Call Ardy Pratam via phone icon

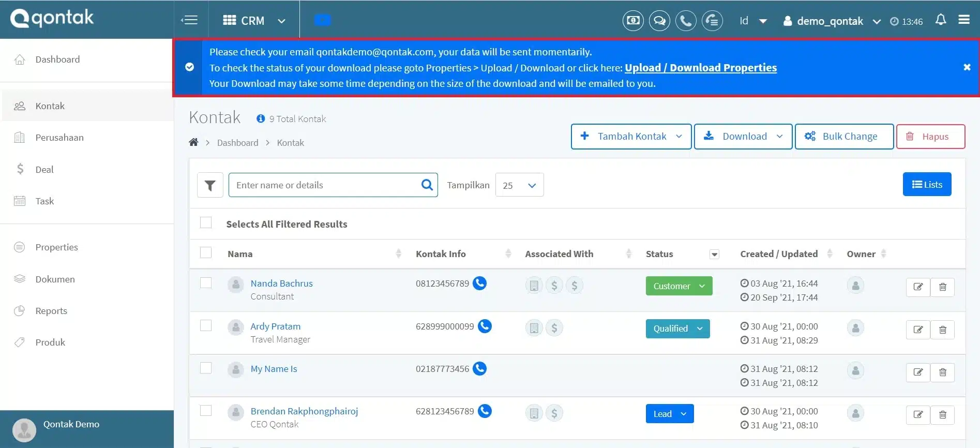tap(485, 326)
